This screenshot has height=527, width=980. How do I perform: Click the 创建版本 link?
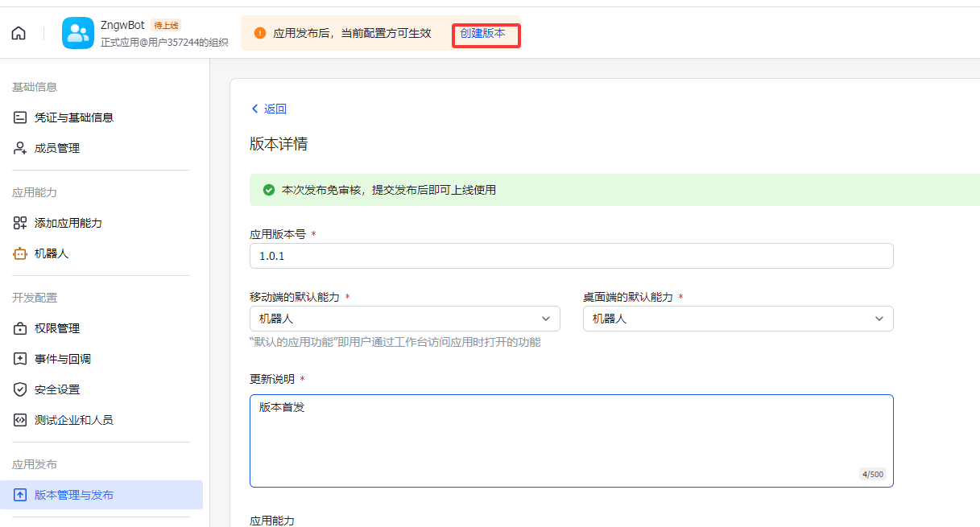483,33
